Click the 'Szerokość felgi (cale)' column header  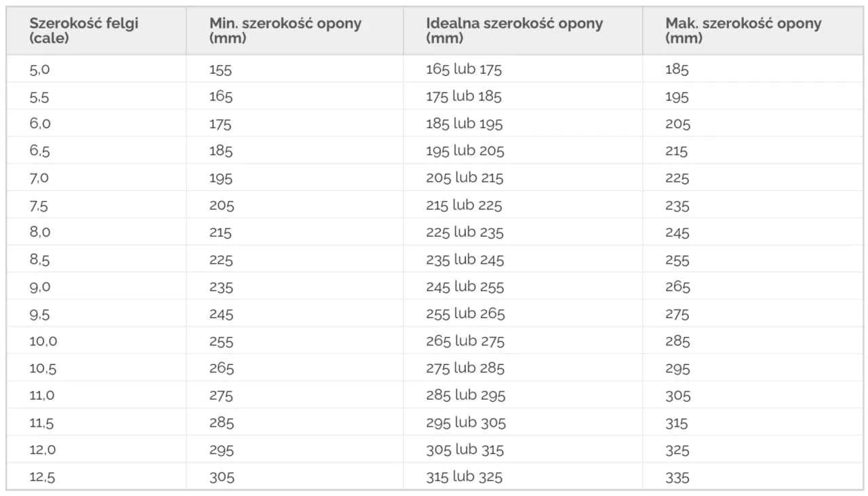pyautogui.click(x=83, y=31)
